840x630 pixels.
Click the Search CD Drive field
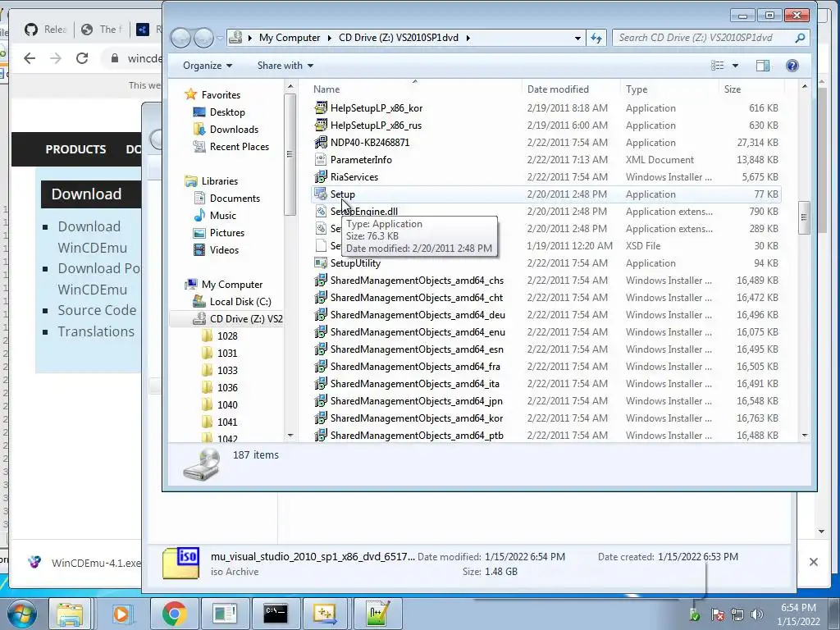point(710,38)
